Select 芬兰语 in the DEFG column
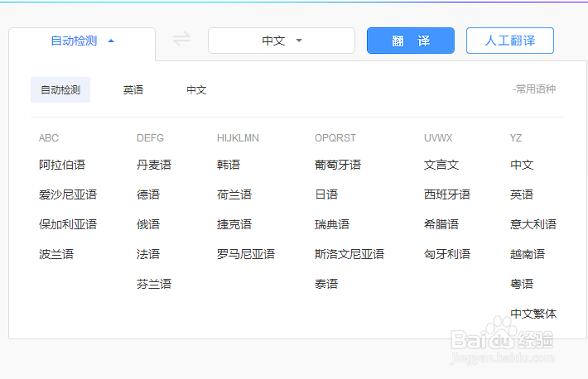Image resolution: width=588 pixels, height=379 pixels. point(154,284)
